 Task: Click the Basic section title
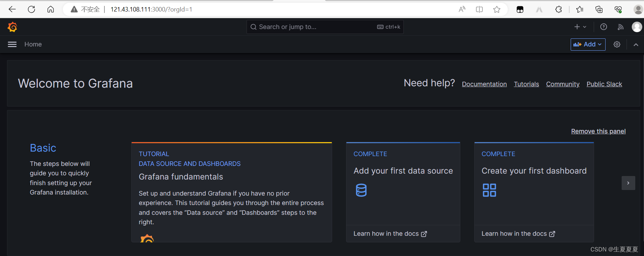[x=43, y=148]
